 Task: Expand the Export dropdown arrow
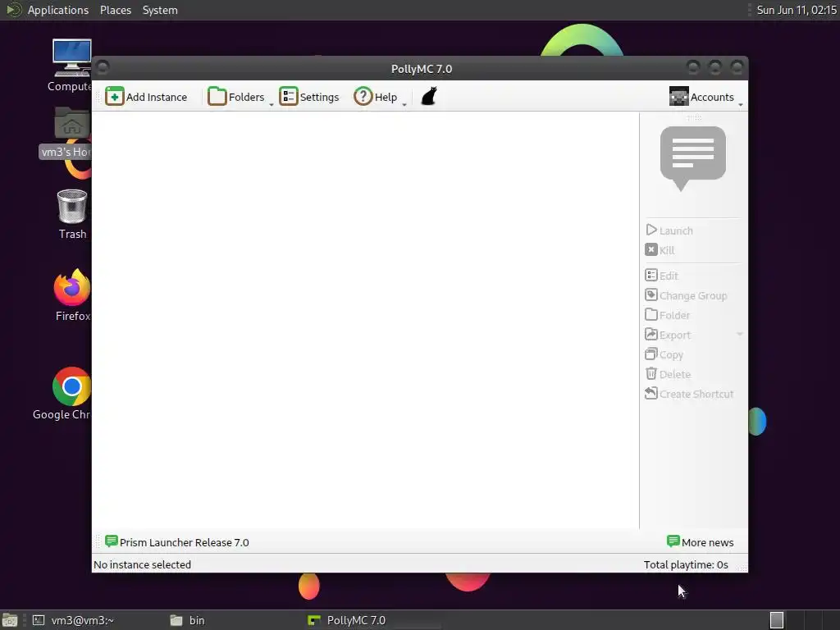point(739,335)
